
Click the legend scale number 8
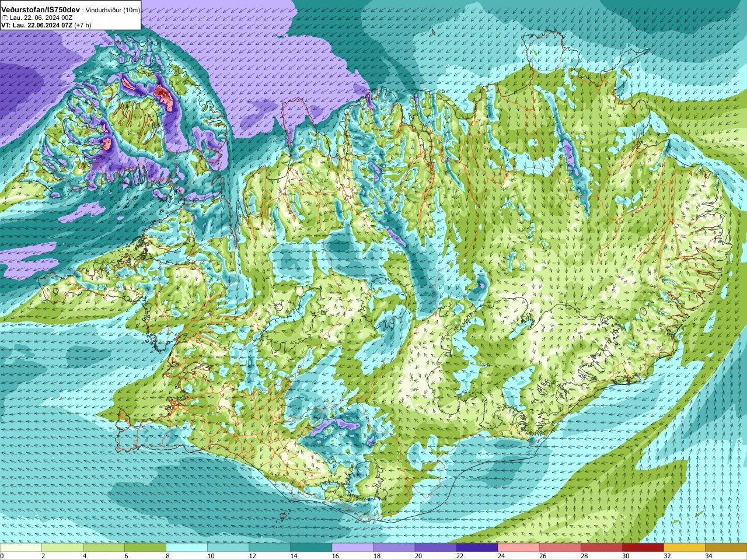(167, 556)
